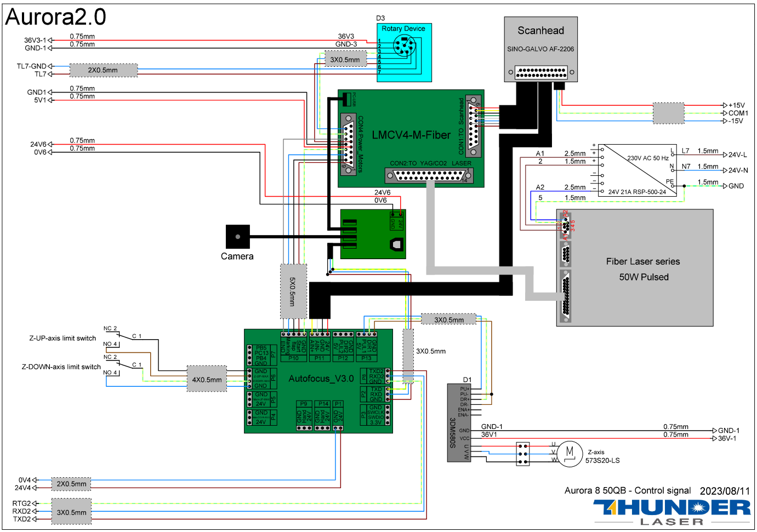The image size is (757, 532).
Task: Click the date 2023/08/11
Action: 725,491
